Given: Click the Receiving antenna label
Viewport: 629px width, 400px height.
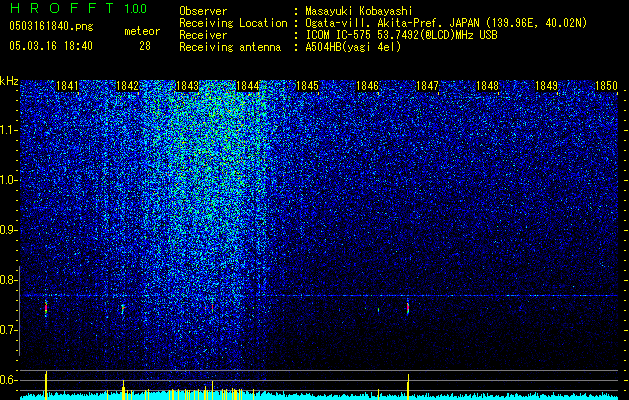Looking at the screenshot, I should click(230, 47).
